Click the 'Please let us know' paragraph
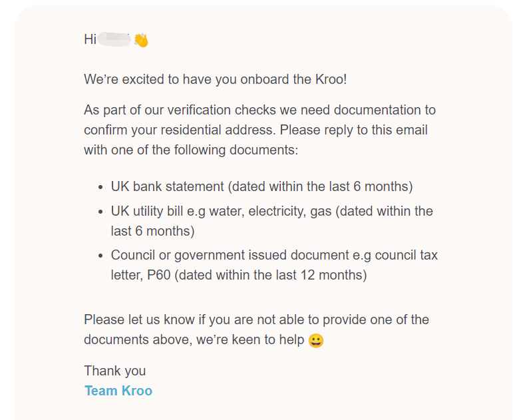 (257, 329)
